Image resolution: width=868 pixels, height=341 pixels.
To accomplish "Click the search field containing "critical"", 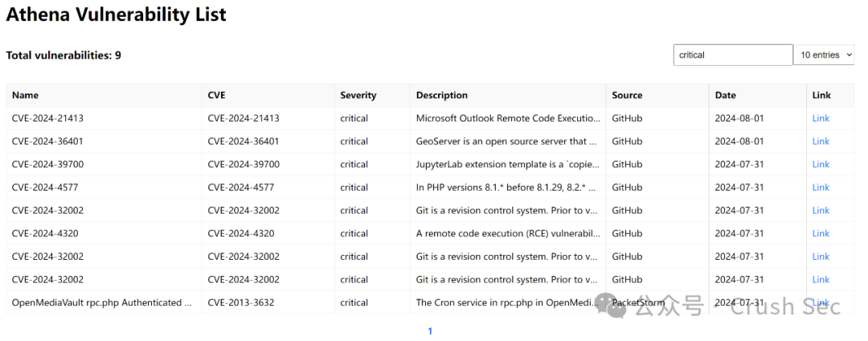I will [732, 55].
